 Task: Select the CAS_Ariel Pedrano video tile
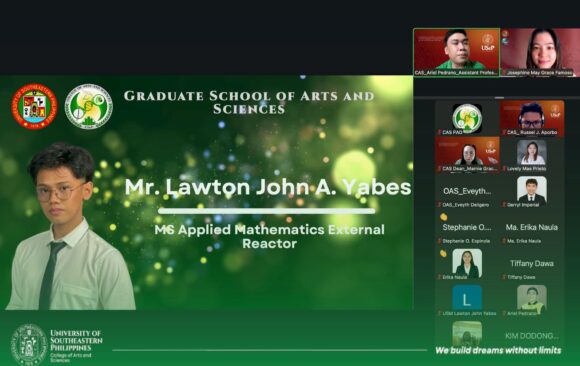(456, 53)
